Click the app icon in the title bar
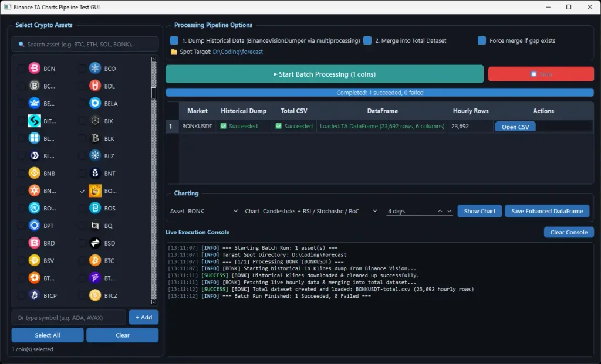Viewport: 601px width, 364px height. coord(7,7)
